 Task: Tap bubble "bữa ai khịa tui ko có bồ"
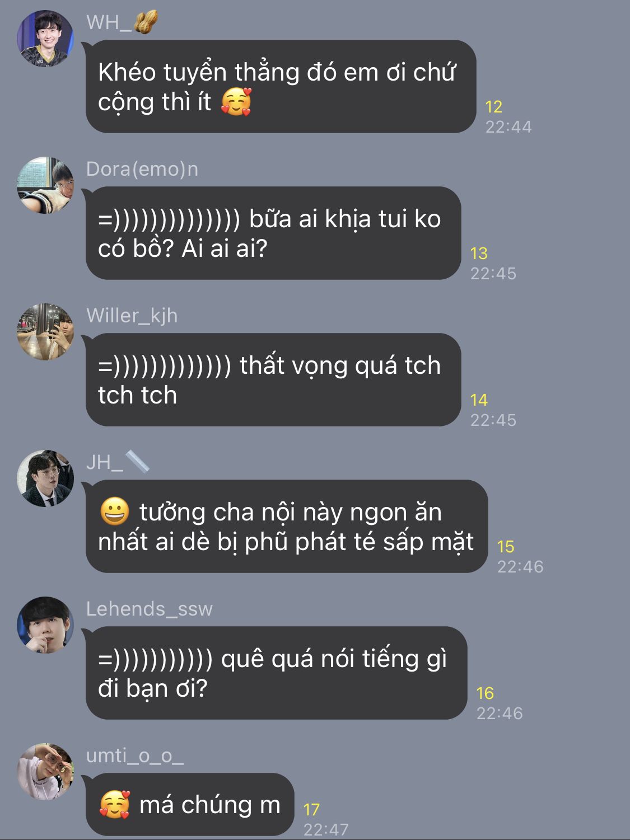pyautogui.click(x=273, y=233)
